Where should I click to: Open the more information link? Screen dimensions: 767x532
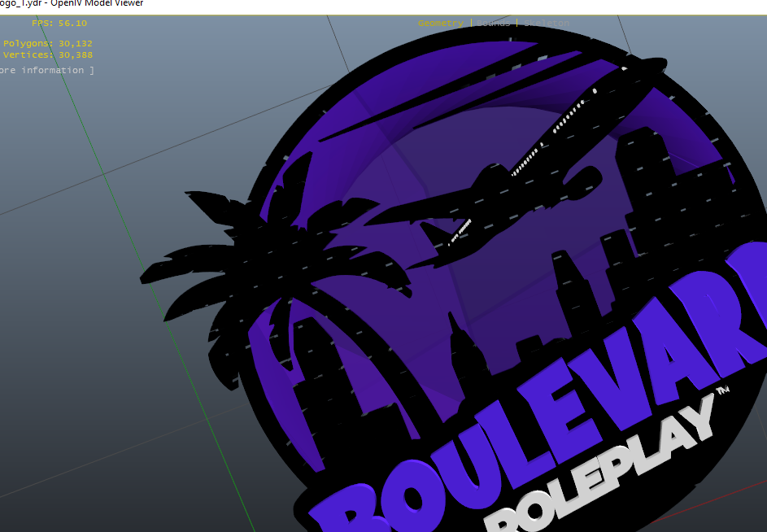pos(47,70)
